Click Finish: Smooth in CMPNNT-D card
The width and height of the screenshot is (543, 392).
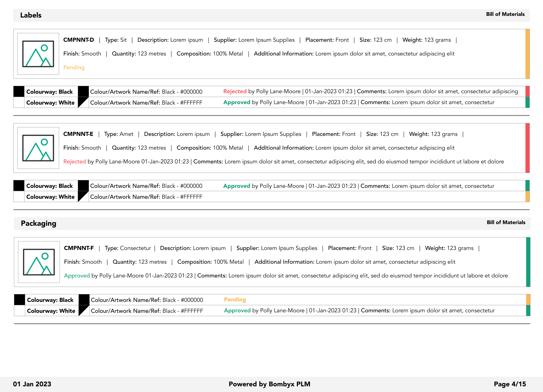82,54
